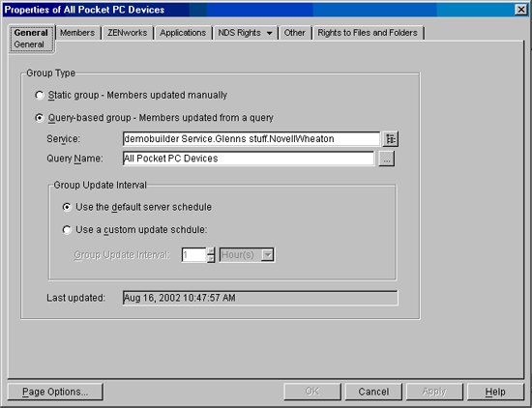Viewport: 532px width, 408px height.
Task: Click the Cancel button
Action: pos(373,393)
